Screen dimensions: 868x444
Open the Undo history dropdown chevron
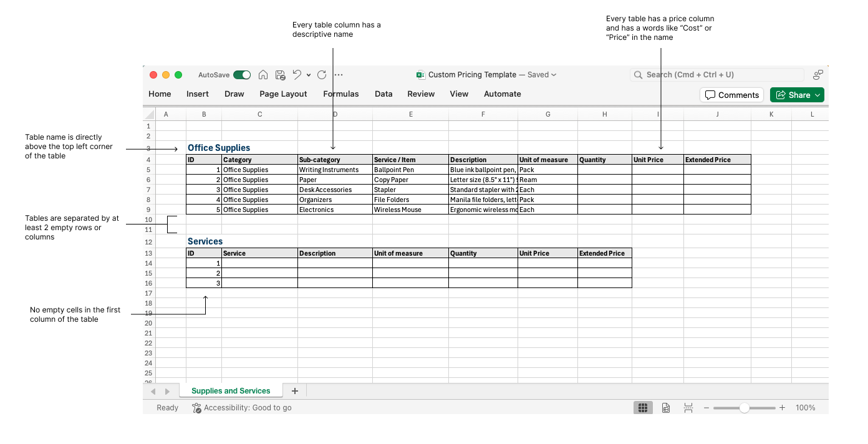[x=308, y=75]
